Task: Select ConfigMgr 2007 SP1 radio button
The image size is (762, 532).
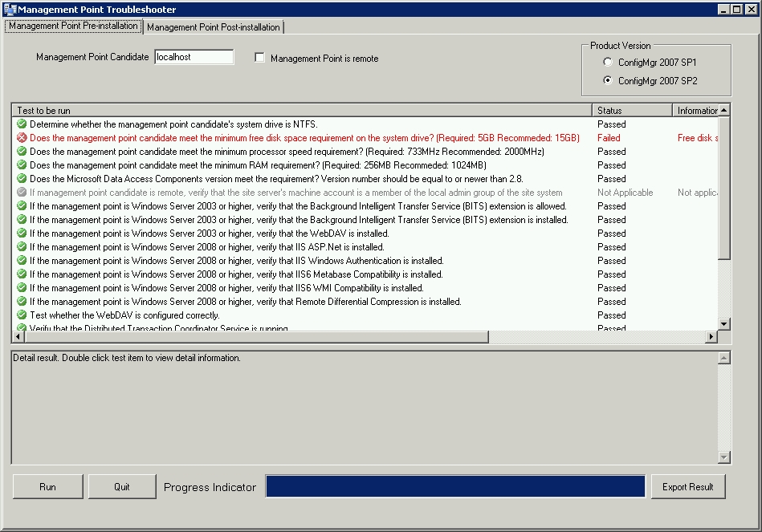Action: coord(608,62)
